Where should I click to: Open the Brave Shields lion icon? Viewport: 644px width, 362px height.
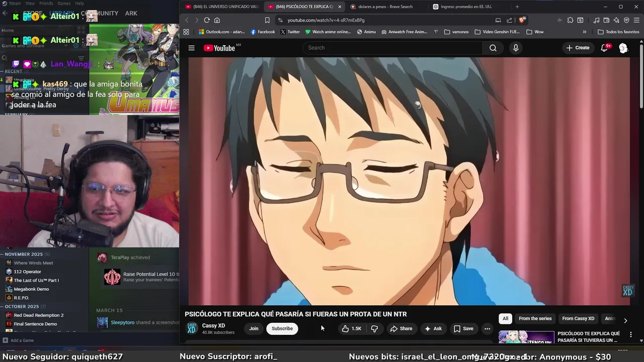522,20
